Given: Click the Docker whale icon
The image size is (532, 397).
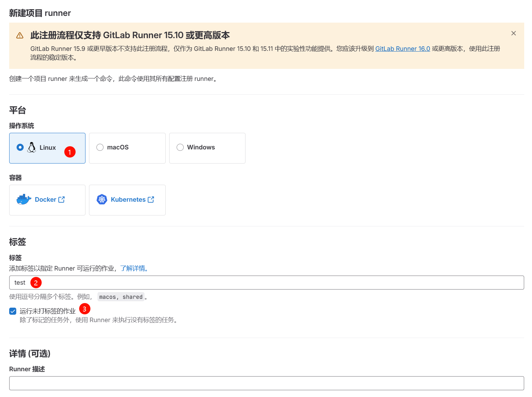Looking at the screenshot, I should click(24, 200).
